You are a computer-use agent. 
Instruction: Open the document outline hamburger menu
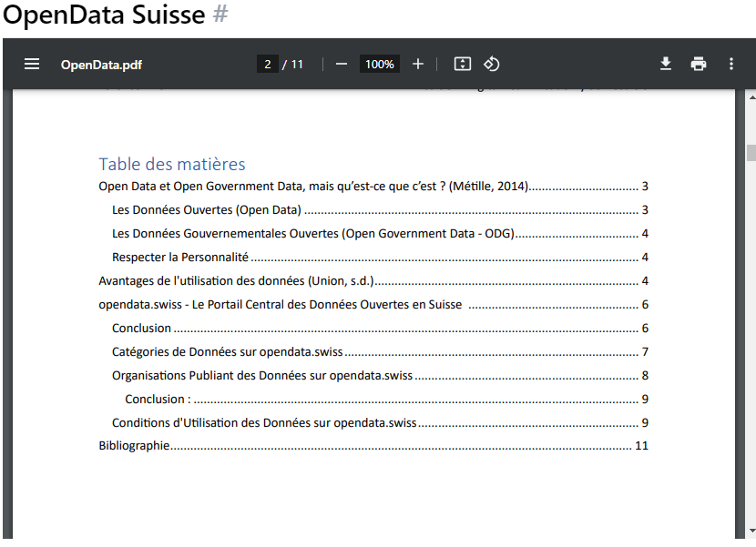click(x=32, y=64)
